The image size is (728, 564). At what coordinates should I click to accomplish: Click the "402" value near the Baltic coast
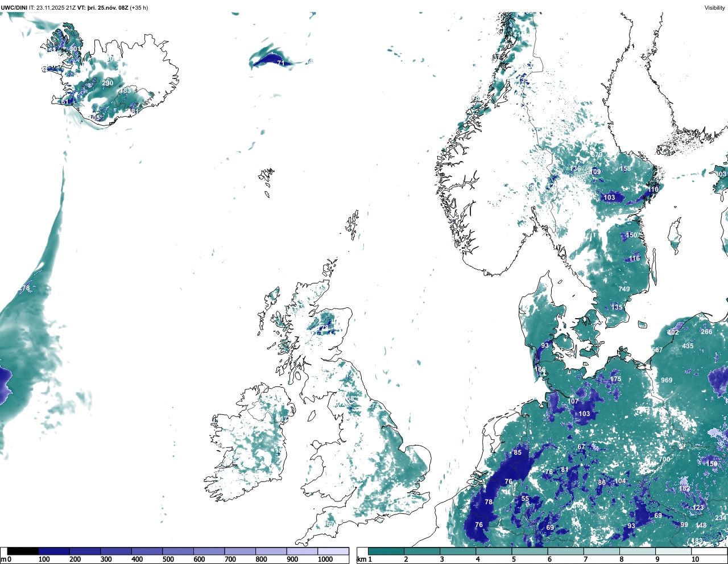[x=673, y=332]
